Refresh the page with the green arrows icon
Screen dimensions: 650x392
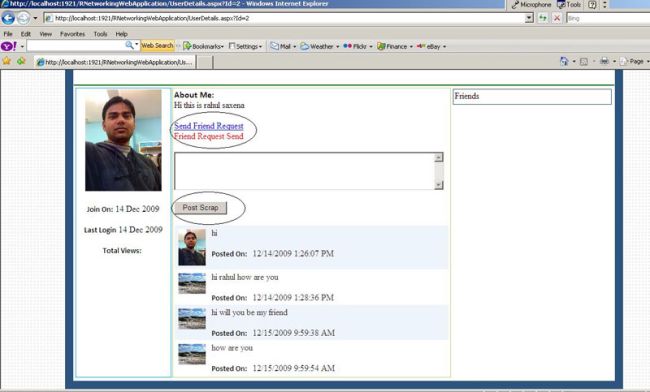coord(543,18)
